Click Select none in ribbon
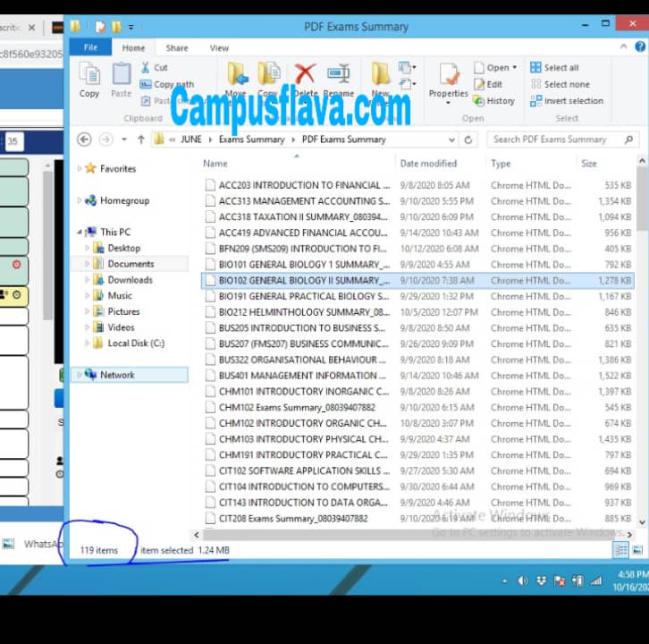This screenshot has width=649, height=644. click(560, 84)
